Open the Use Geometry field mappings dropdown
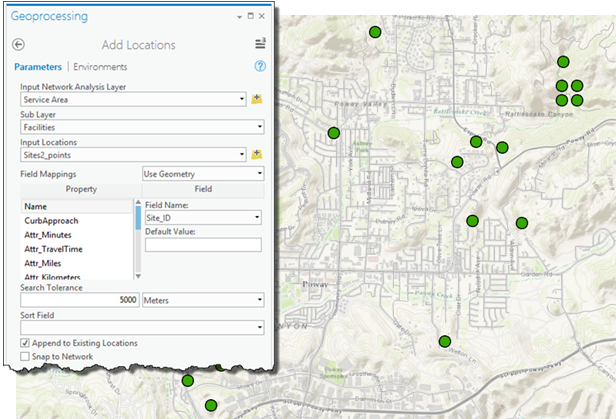The height and width of the screenshot is (419, 616). coord(257,173)
